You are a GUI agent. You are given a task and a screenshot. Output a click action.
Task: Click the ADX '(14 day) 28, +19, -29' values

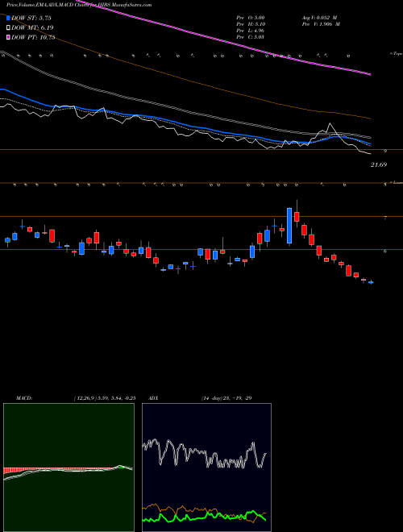[226, 398]
